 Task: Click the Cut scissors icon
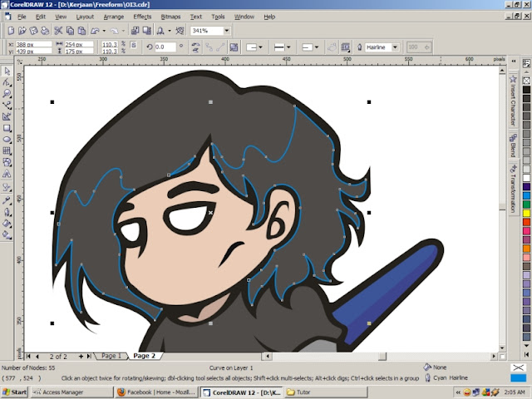(x=58, y=31)
